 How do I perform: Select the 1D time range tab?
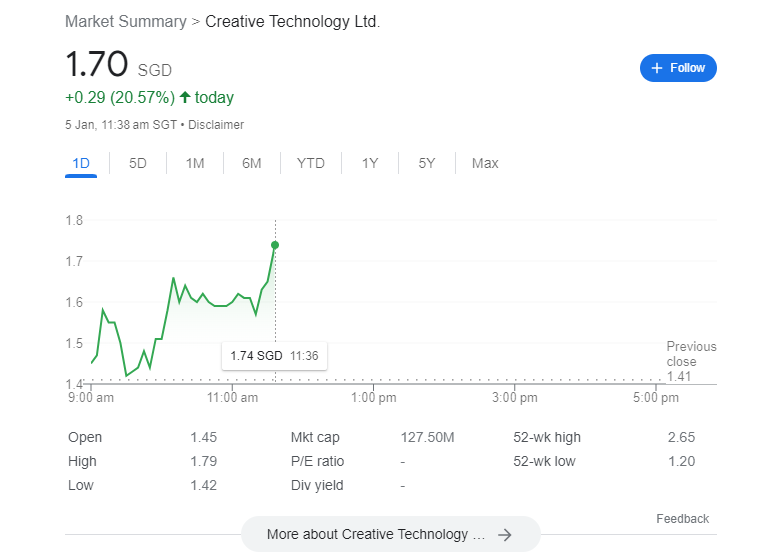(81, 163)
